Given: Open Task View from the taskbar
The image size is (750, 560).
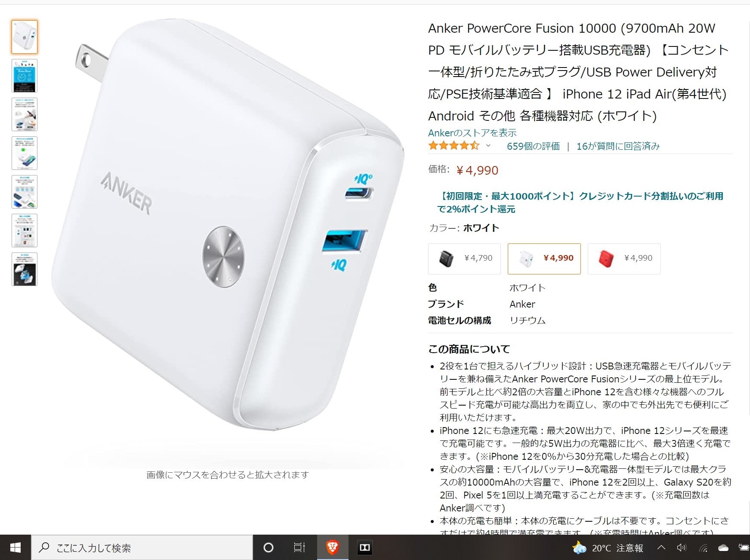Looking at the screenshot, I should [299, 548].
